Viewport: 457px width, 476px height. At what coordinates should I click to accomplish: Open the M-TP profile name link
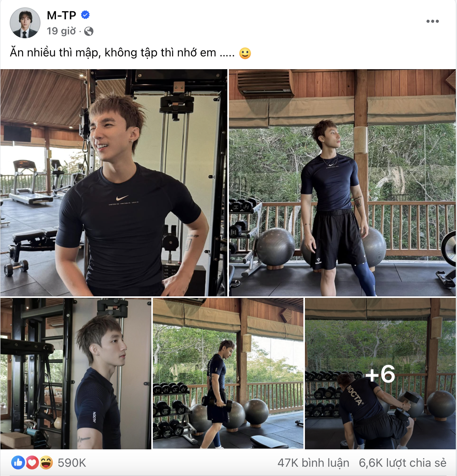tap(61, 14)
